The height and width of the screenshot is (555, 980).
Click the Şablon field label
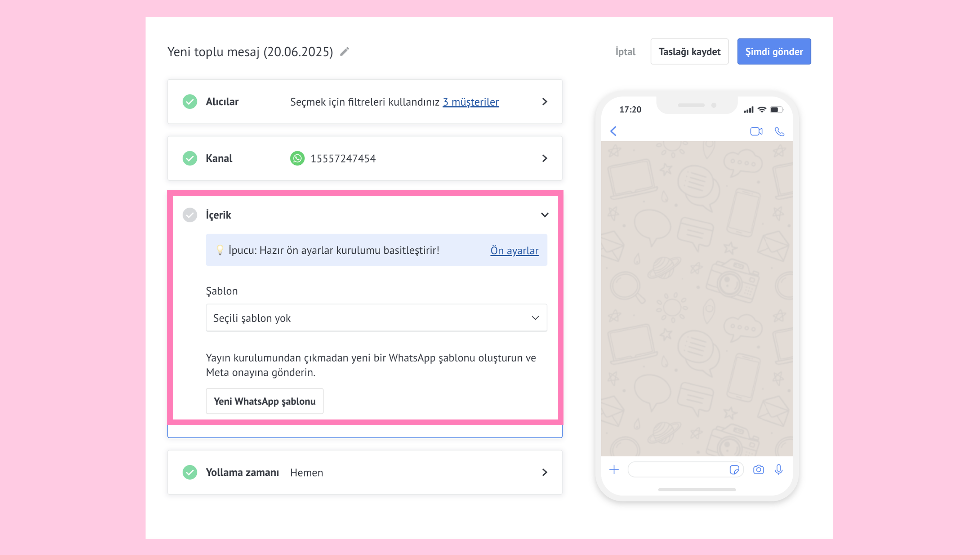[x=222, y=291]
